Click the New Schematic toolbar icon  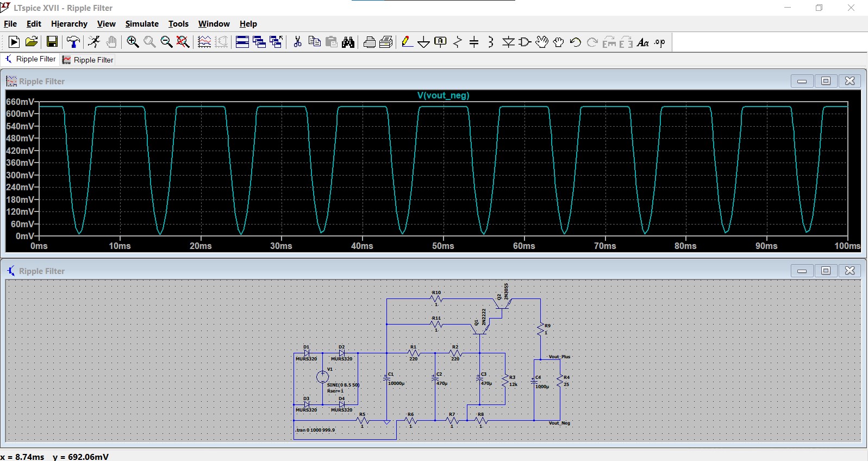coord(14,42)
